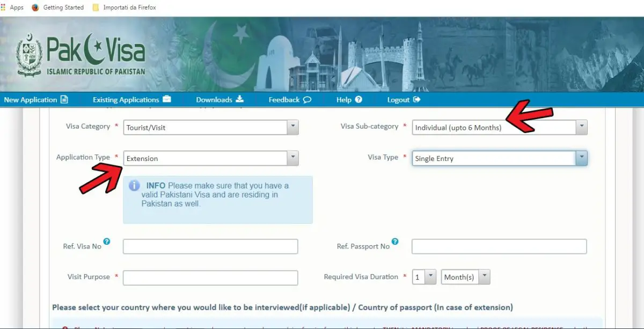Click inside the Visit Purpose input field
Viewport: 644px width, 329px height.
[x=210, y=277]
